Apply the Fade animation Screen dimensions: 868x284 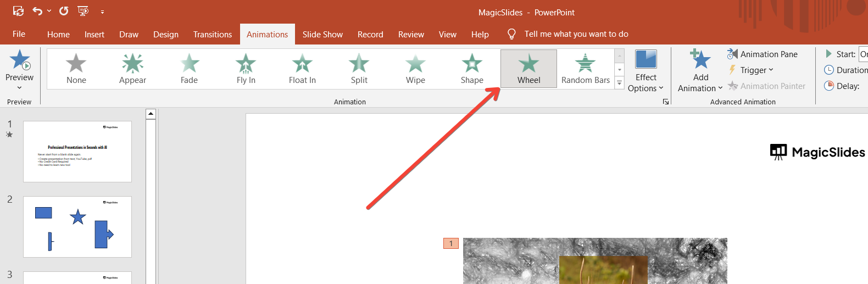[x=189, y=69]
